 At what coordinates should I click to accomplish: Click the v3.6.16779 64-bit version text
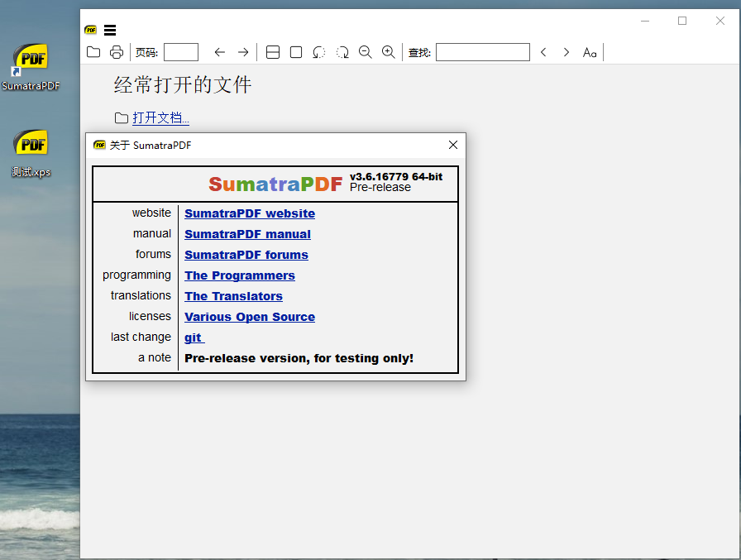pos(396,177)
